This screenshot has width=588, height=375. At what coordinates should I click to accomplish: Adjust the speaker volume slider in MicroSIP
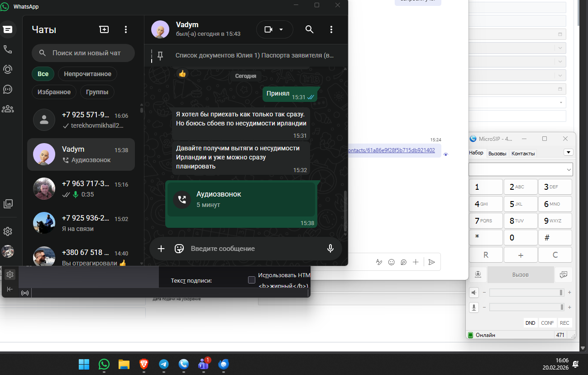[x=526, y=293]
